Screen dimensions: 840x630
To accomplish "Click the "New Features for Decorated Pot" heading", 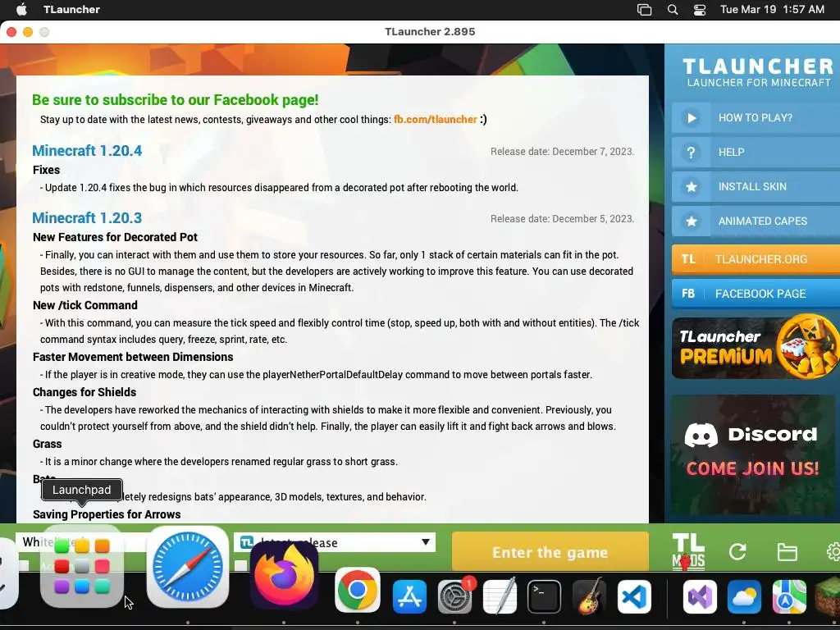I will [x=115, y=237].
